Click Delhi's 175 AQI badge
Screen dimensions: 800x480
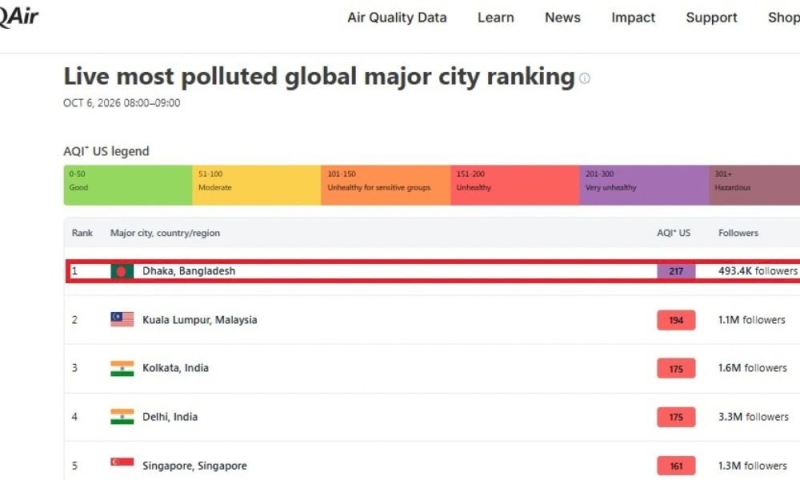pyautogui.click(x=676, y=417)
